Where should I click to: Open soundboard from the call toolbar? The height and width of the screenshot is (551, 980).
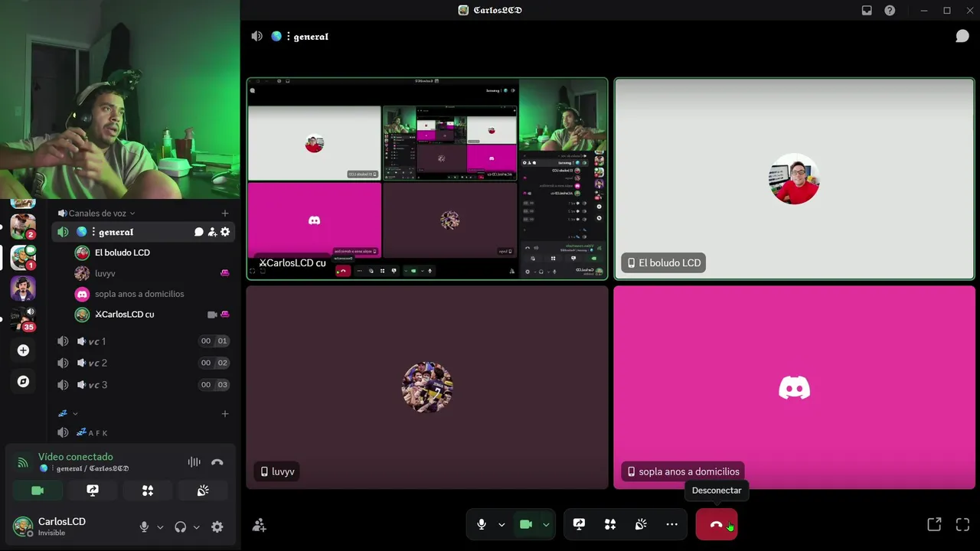[641, 524]
